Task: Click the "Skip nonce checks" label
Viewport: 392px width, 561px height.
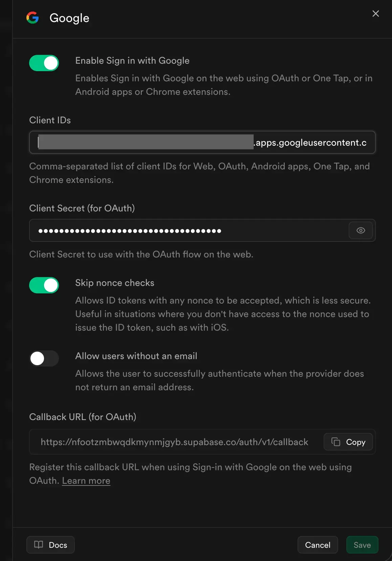Action: (x=115, y=283)
